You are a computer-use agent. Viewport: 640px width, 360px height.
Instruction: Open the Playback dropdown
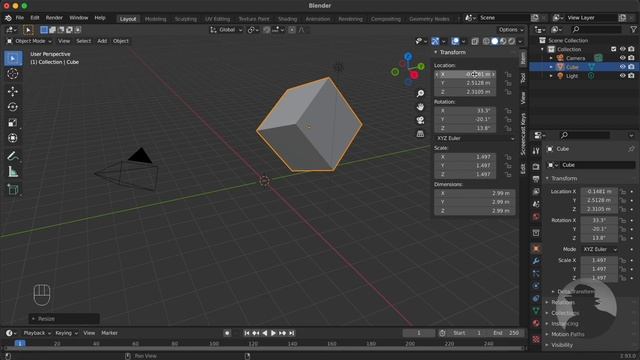37,333
